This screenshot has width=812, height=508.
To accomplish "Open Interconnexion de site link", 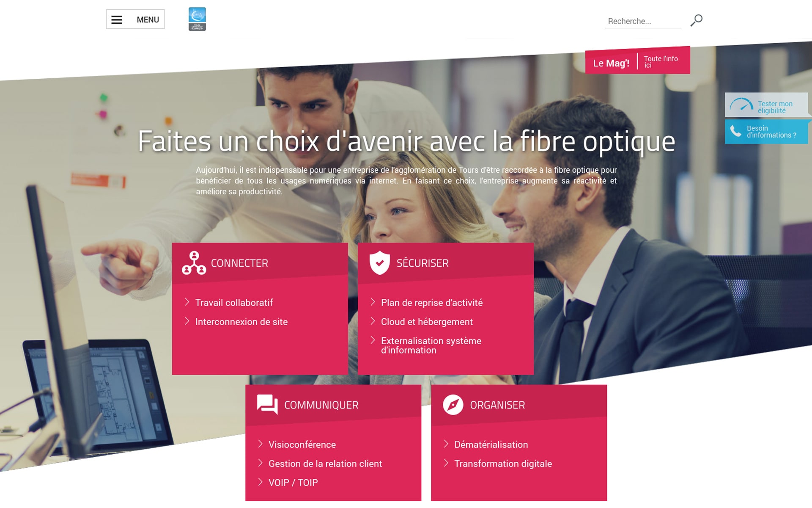I will pyautogui.click(x=241, y=322).
